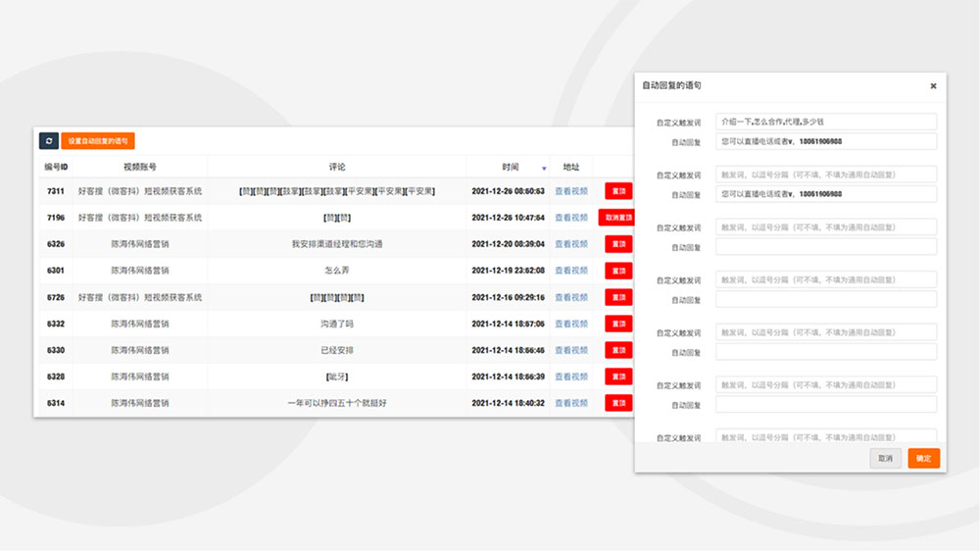980x552 pixels.
Task: Open 查看视频 link for comment 沟通了吗
Action: 571,324
